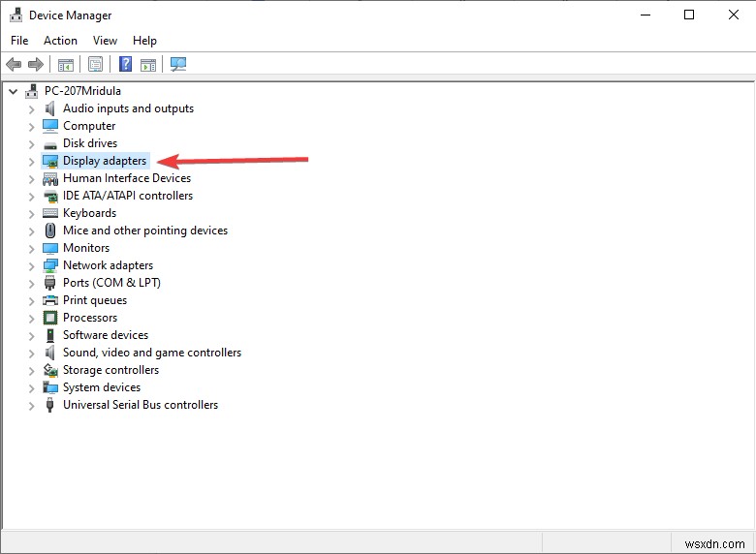Select the Ports (COM & LPT) label

(111, 283)
